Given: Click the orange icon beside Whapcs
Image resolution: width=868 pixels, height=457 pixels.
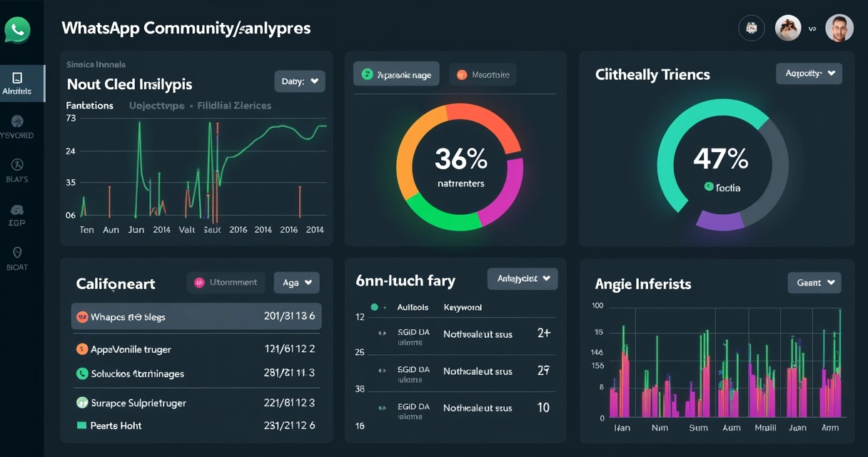Looking at the screenshot, I should point(82,316).
